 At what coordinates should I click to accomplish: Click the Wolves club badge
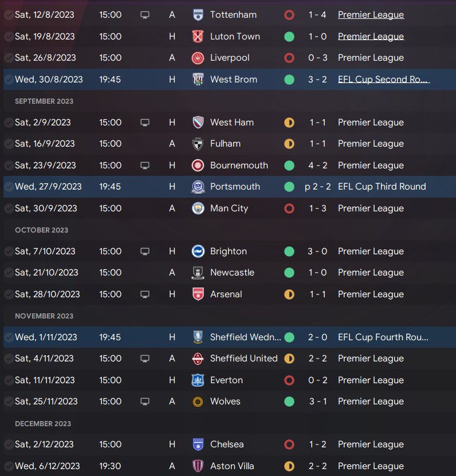[x=198, y=402]
